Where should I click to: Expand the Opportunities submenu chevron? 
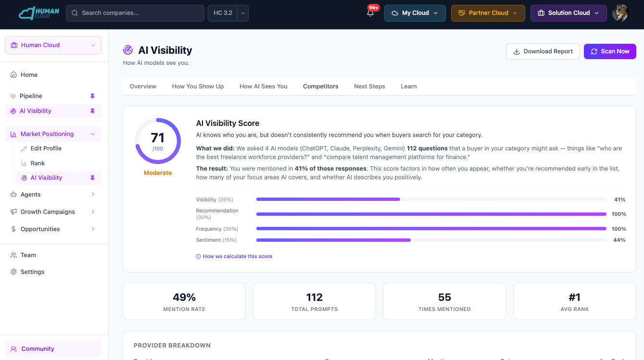tap(93, 229)
